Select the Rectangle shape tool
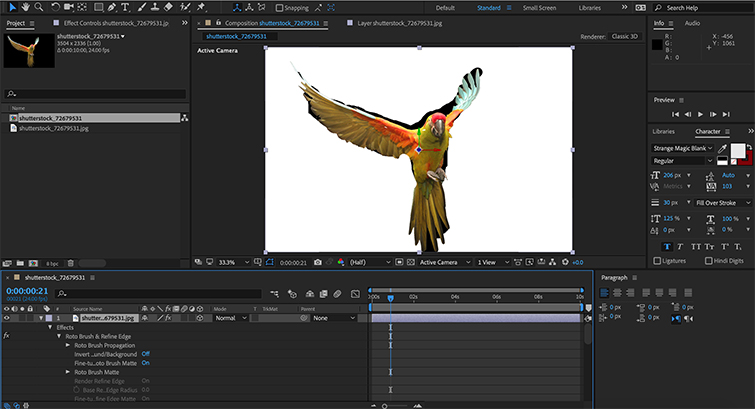This screenshot has height=409, width=755. (99, 7)
